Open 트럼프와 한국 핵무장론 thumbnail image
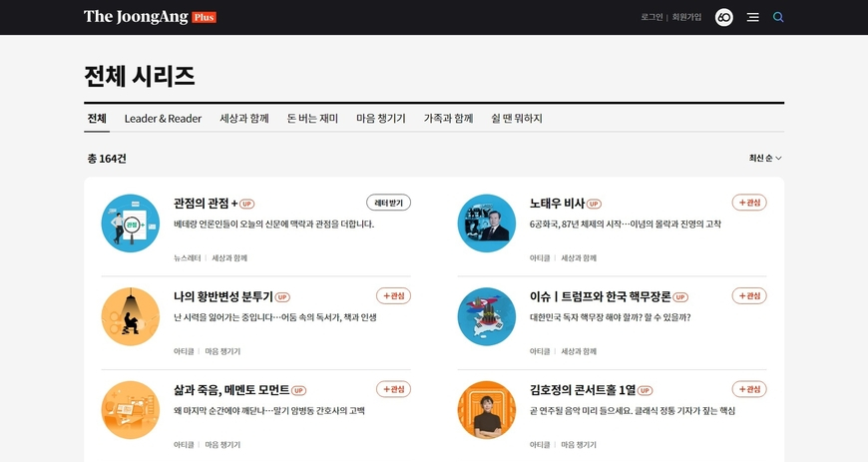Image resolution: width=868 pixels, height=462 pixels. point(487,316)
